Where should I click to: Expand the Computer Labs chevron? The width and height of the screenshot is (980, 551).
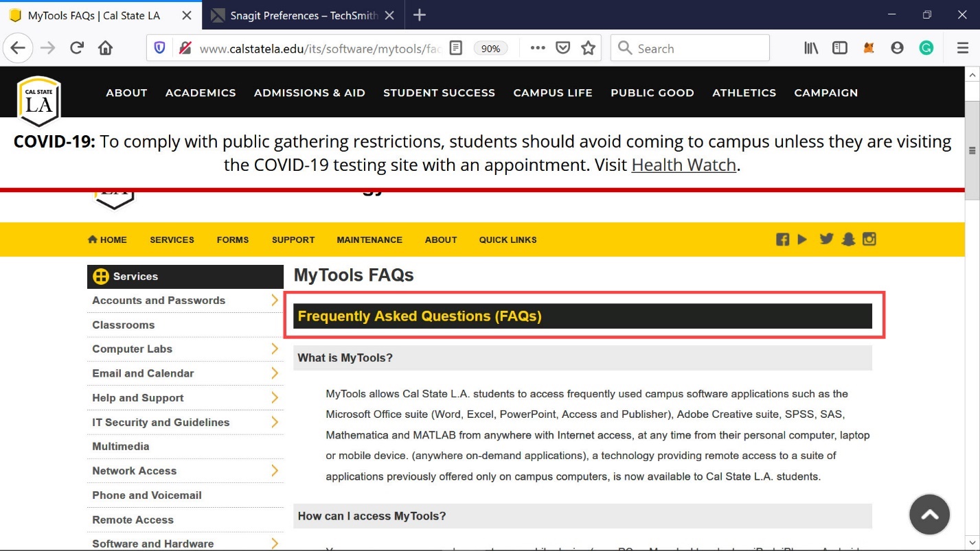tap(274, 349)
